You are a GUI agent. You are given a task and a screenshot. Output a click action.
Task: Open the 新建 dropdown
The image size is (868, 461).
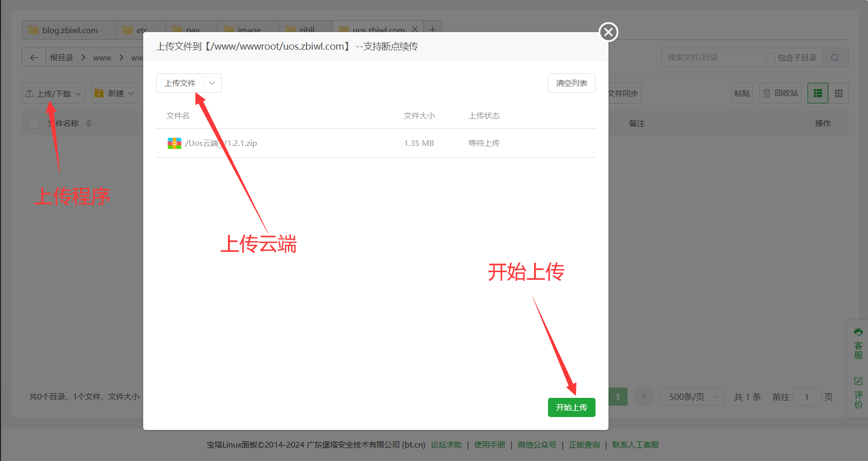click(x=115, y=93)
